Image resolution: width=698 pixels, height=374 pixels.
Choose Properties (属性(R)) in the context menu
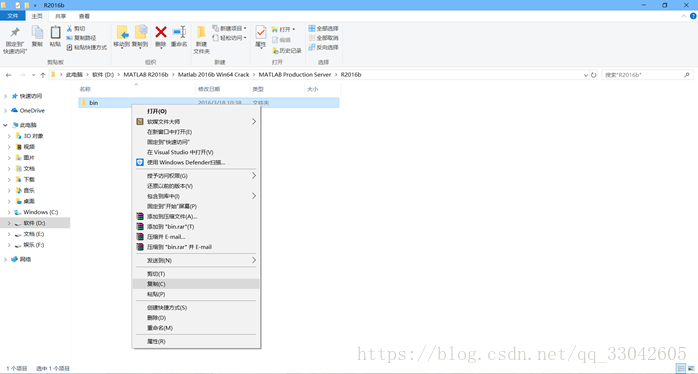(x=196, y=341)
